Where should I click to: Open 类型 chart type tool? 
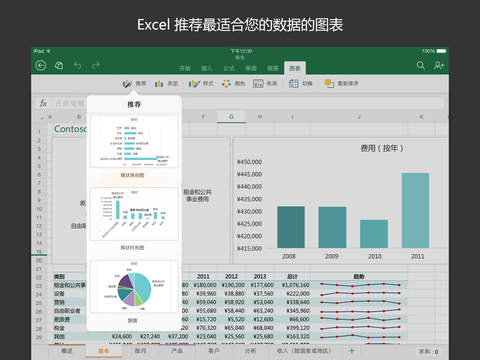point(166,83)
